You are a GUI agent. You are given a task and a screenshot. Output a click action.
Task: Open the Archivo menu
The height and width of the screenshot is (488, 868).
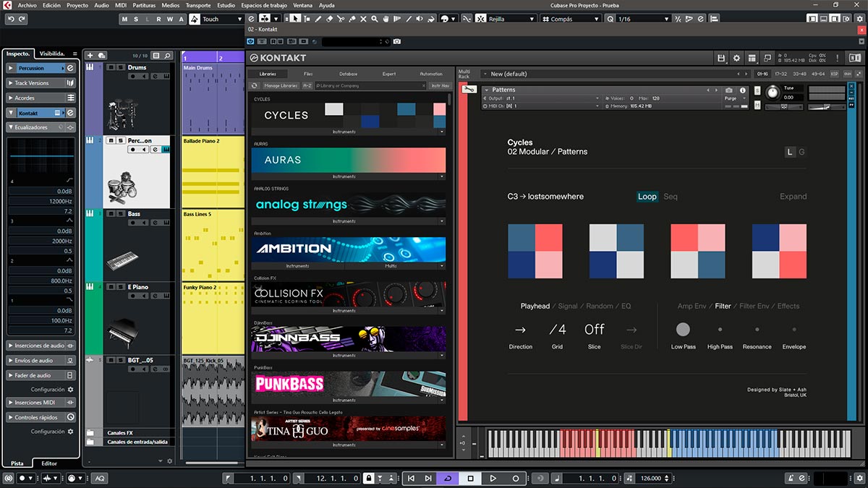[27, 5]
